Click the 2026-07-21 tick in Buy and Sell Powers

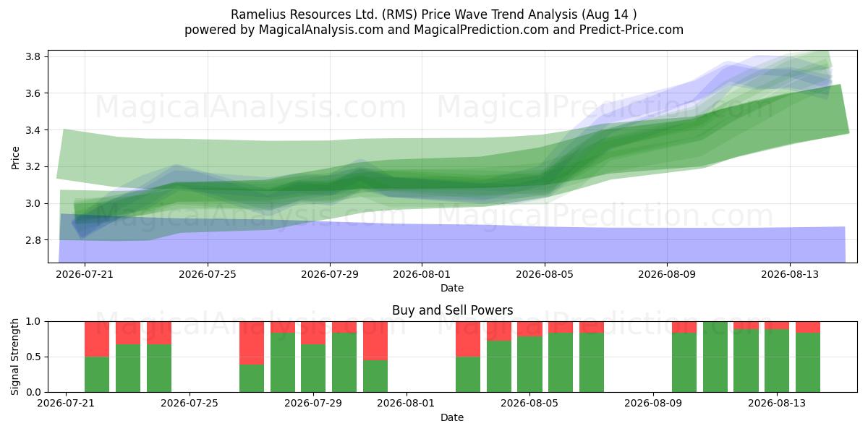coord(66,404)
